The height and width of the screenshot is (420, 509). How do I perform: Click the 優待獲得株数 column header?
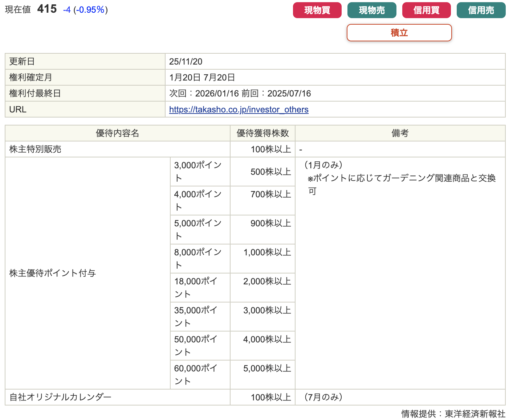coord(262,133)
